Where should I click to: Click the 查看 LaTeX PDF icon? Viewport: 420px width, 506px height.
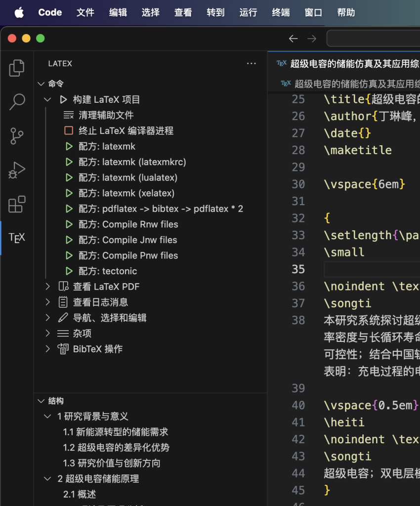pos(63,286)
